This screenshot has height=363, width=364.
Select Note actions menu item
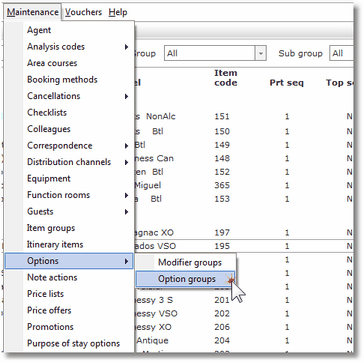69,277
